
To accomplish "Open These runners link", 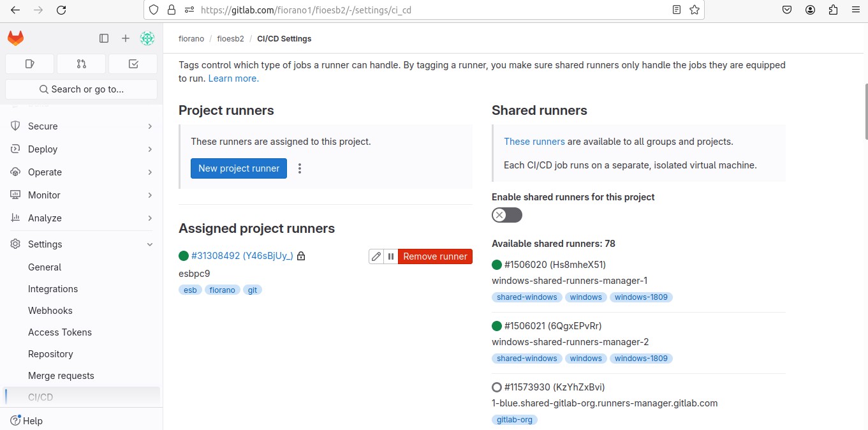I will point(534,142).
